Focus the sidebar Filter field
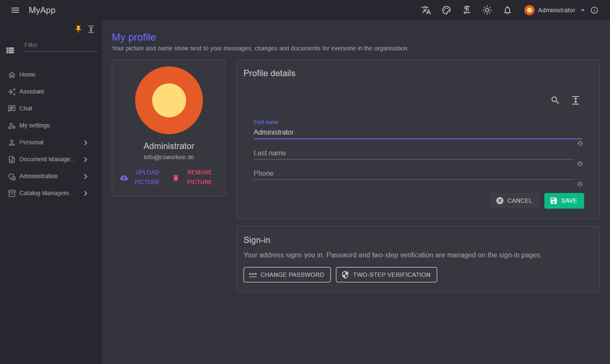Image resolution: width=610 pixels, height=364 pixels. (x=61, y=45)
